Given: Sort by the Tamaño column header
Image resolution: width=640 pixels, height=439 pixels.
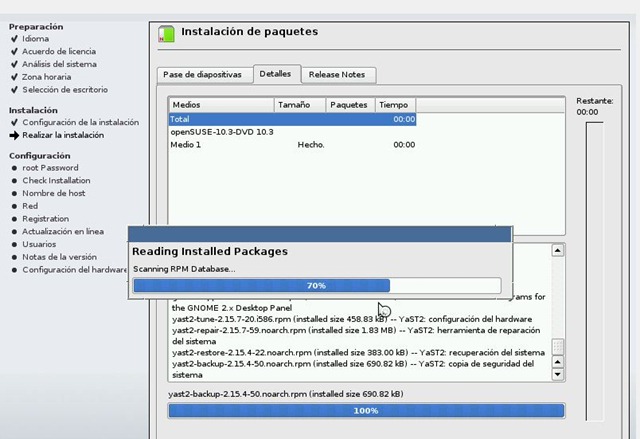Looking at the screenshot, I should [300, 105].
